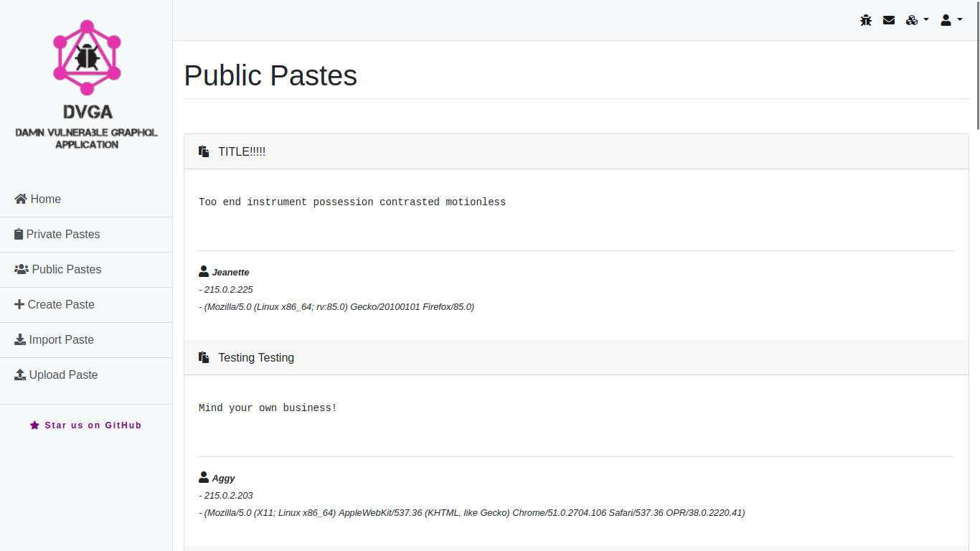Click the paste icon beside TITLE!!!!!
The height and width of the screenshot is (551, 980).
point(204,152)
